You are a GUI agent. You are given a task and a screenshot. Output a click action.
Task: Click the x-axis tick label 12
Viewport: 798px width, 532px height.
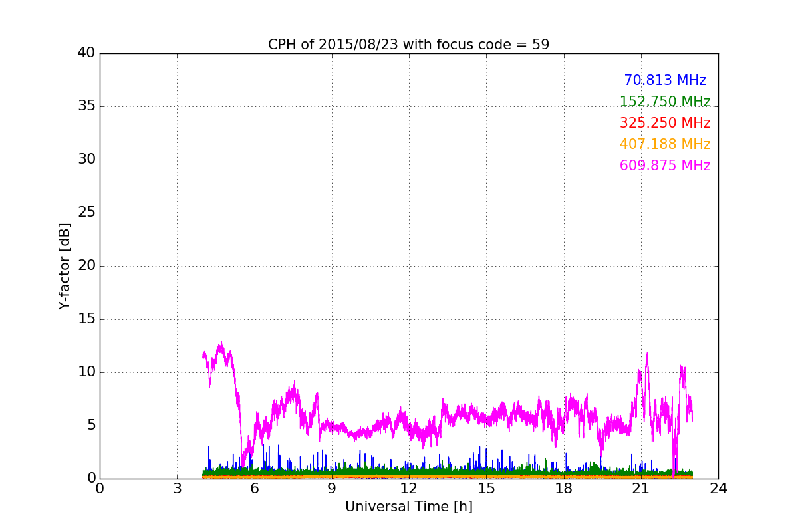[x=409, y=489]
